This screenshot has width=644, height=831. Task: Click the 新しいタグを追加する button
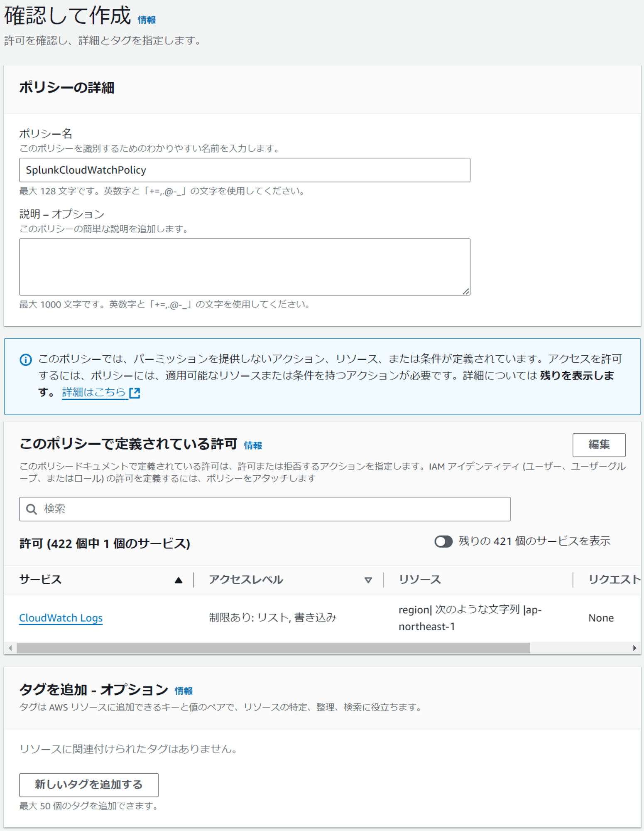pos(89,785)
